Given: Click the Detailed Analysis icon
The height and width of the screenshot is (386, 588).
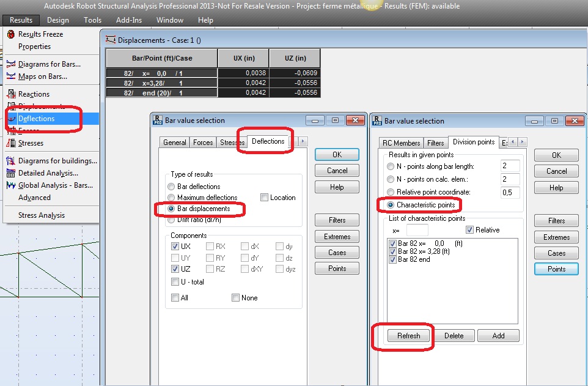Looking at the screenshot, I should coord(11,173).
